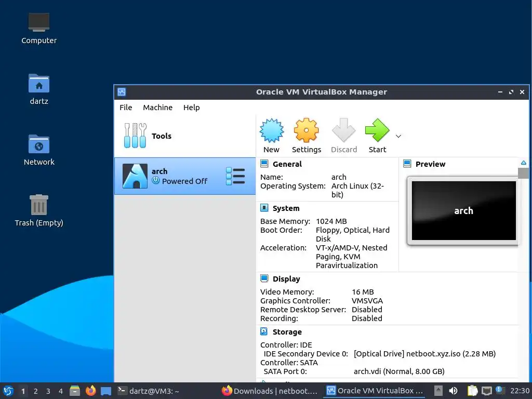Click the Preview section heading
The image size is (532, 399).
point(430,164)
